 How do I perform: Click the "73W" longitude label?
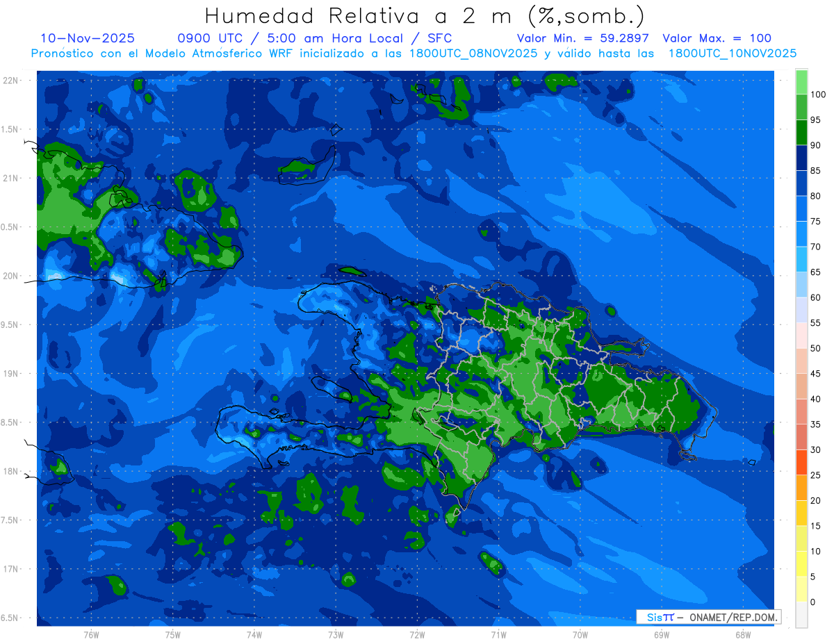click(x=336, y=634)
